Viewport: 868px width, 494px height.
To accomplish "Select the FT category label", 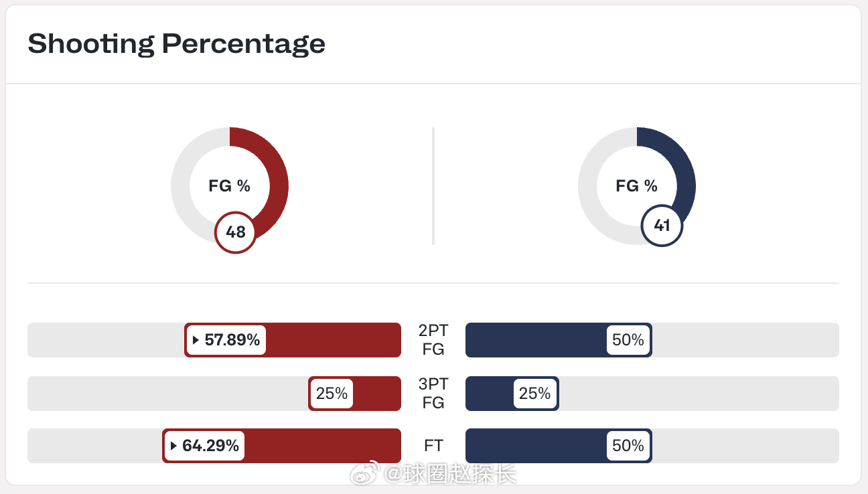I will (x=433, y=446).
